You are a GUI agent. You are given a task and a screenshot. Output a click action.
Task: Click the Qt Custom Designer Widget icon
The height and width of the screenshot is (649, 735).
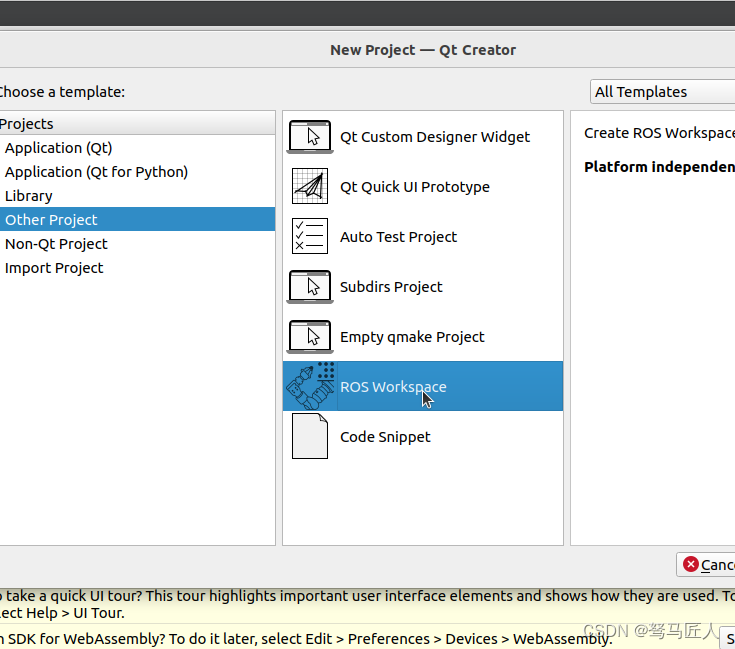pyautogui.click(x=310, y=137)
